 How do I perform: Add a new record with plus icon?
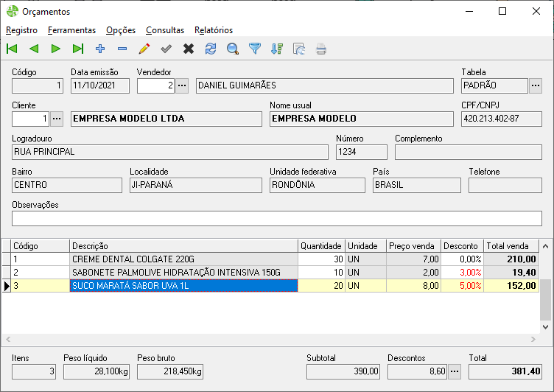tap(100, 49)
